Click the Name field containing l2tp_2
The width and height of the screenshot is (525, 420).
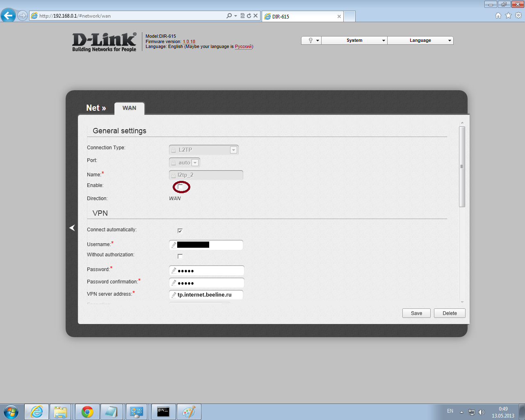pyautogui.click(x=206, y=175)
